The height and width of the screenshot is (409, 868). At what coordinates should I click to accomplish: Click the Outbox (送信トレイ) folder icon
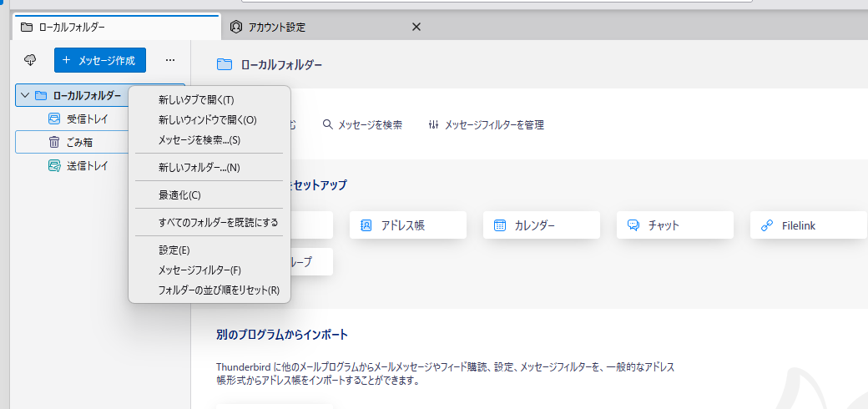(54, 165)
